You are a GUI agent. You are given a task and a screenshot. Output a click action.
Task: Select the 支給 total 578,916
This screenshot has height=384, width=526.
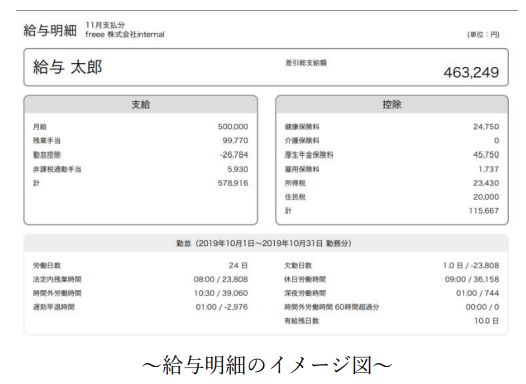233,183
